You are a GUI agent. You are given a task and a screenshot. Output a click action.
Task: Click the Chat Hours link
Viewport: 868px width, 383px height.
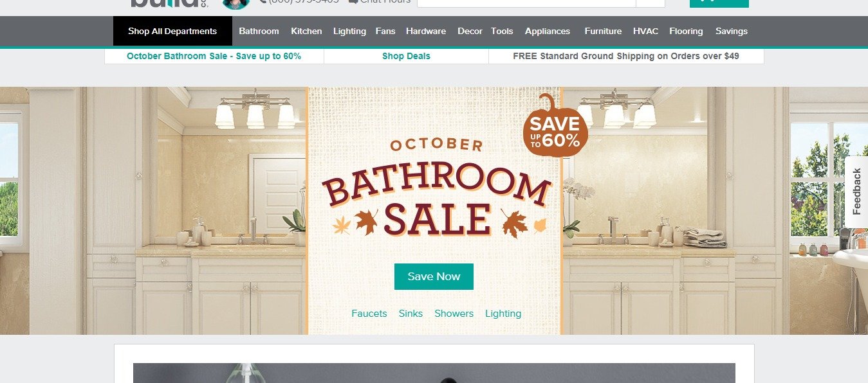click(x=380, y=2)
